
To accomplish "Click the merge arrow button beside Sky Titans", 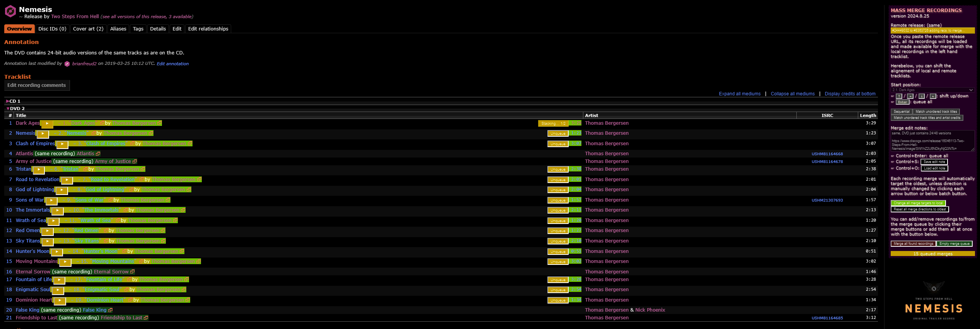I will click(x=47, y=242).
